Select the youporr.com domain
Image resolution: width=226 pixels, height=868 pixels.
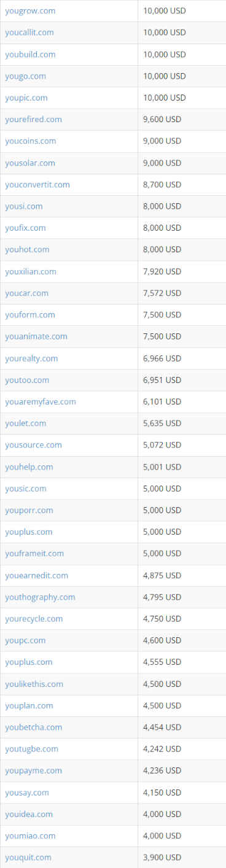coord(29,510)
